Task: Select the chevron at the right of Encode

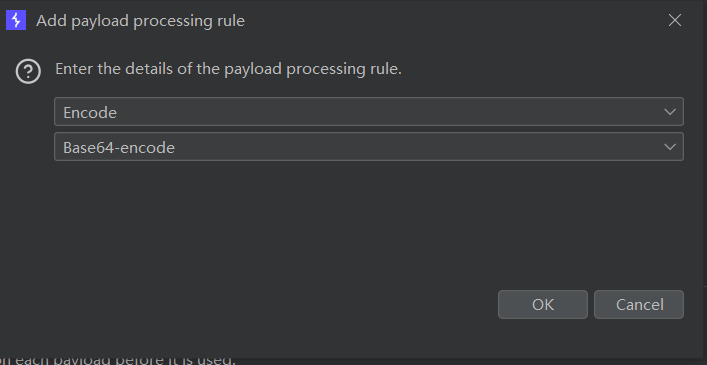Action: (670, 112)
